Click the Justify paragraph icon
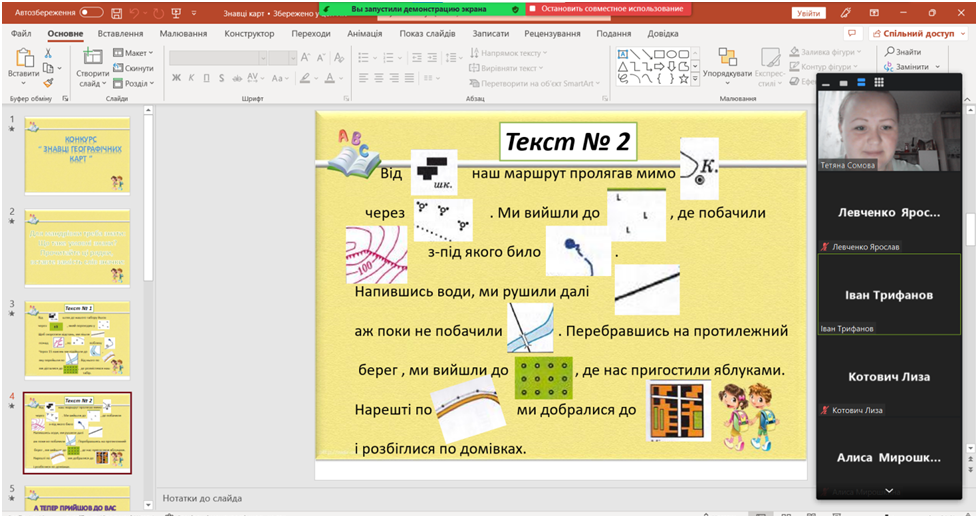 [409, 78]
